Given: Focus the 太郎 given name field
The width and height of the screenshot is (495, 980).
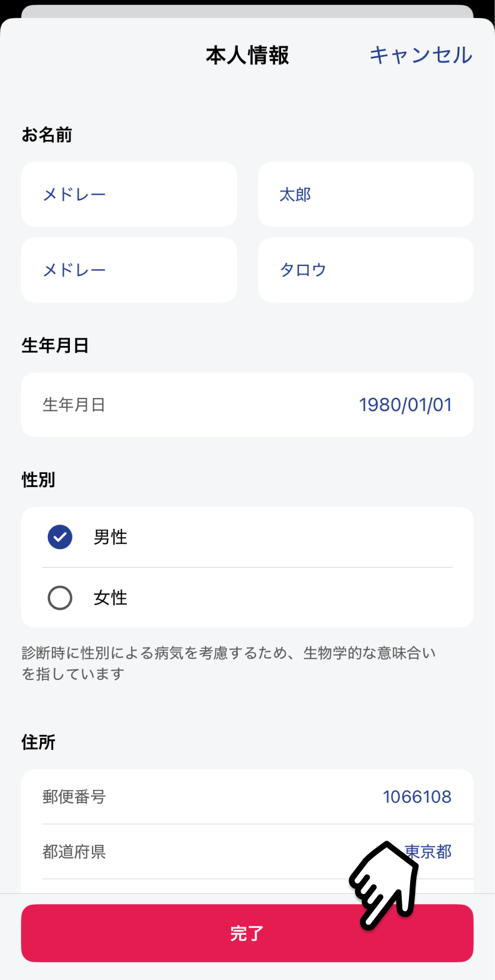Looking at the screenshot, I should pos(365,194).
